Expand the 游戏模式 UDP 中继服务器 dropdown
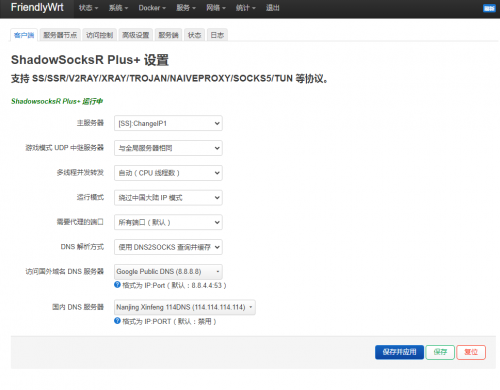 168,148
